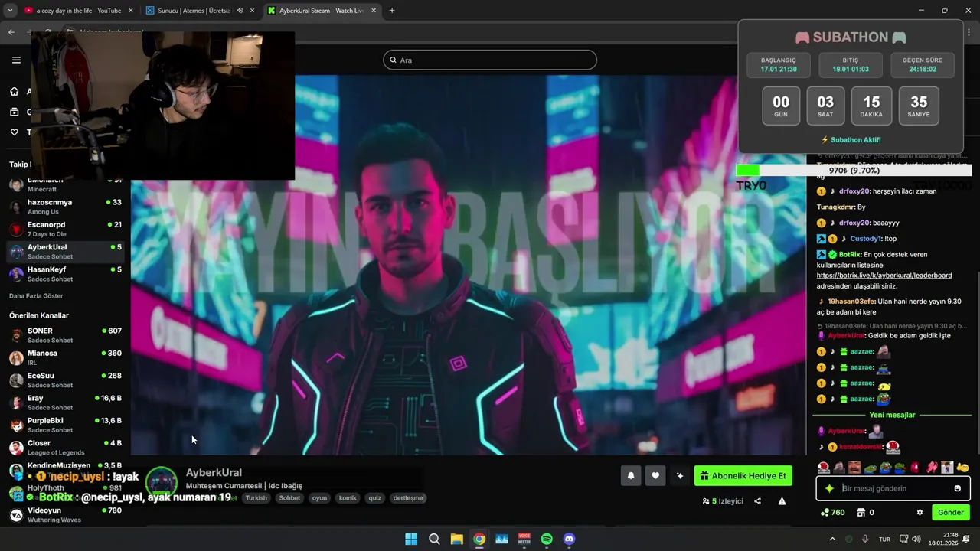Open Mianosa IRL channel in sidebar
The image size is (980, 551).
65,357
